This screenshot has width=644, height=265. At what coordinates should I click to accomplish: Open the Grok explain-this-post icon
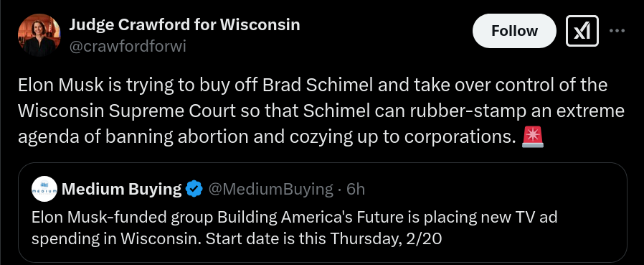(x=582, y=31)
